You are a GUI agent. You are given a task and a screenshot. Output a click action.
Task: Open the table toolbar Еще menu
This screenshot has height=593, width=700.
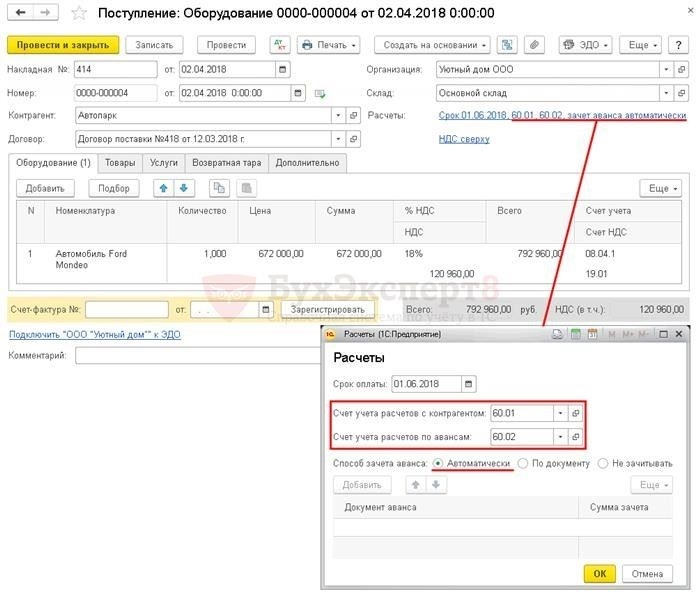point(661,188)
